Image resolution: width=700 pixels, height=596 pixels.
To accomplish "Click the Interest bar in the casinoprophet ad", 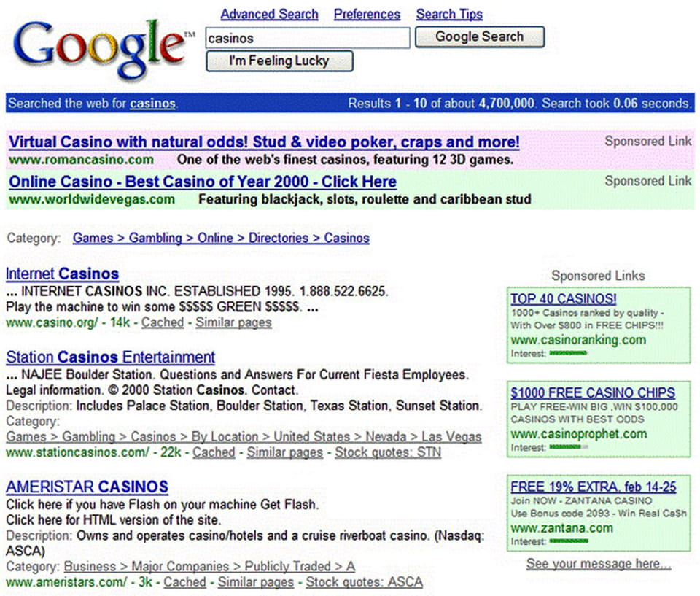I will tap(568, 446).
